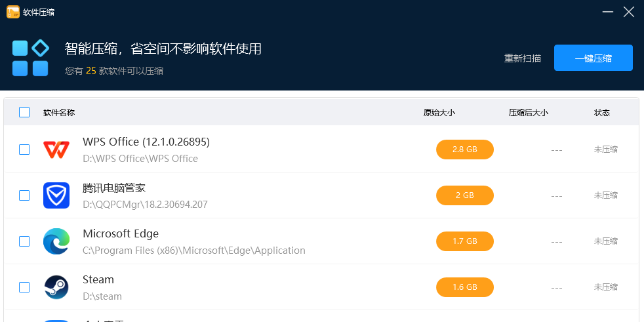Image resolution: width=644 pixels, height=322 pixels.
Task: Click the 2 GB size badge for 腾讯电脑管家
Action: click(x=464, y=195)
